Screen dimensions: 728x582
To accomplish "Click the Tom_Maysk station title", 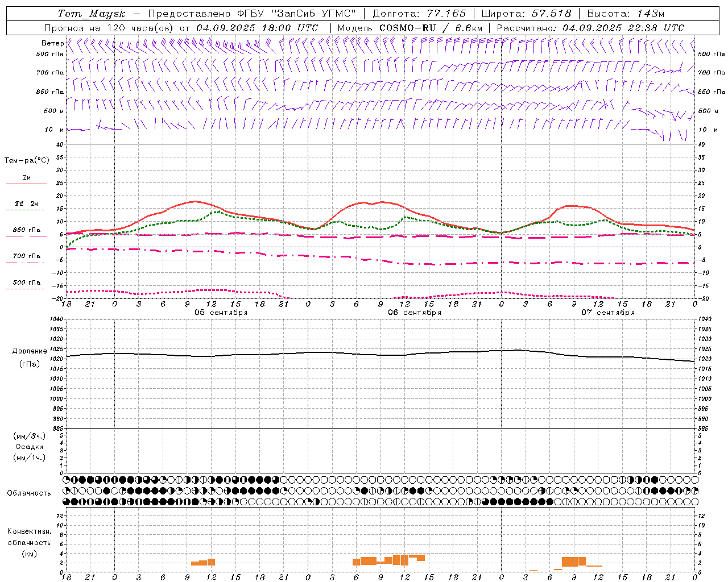I will click(x=92, y=14).
